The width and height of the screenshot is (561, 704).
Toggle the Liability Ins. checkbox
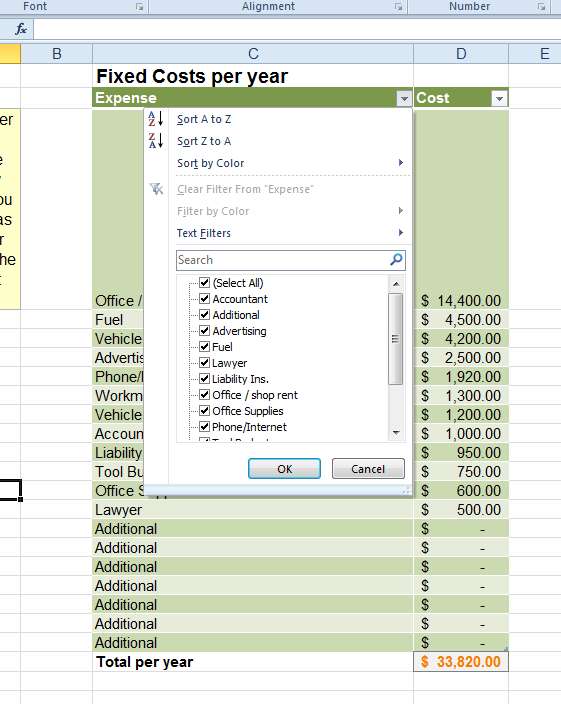(x=205, y=378)
